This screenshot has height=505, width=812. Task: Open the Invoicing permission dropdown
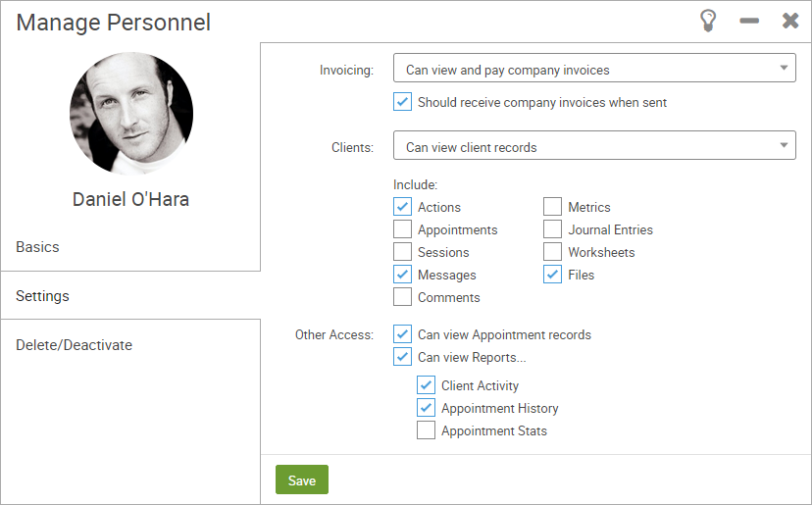click(x=594, y=68)
